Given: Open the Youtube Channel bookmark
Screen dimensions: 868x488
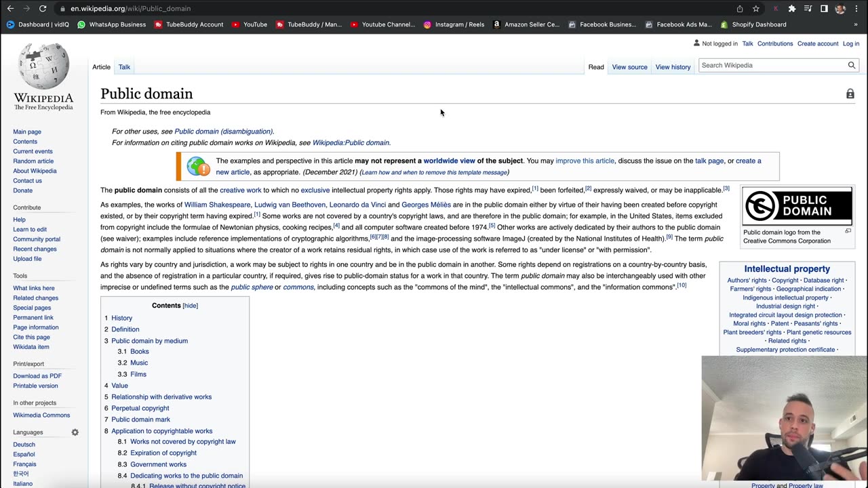Looking at the screenshot, I should (x=383, y=24).
